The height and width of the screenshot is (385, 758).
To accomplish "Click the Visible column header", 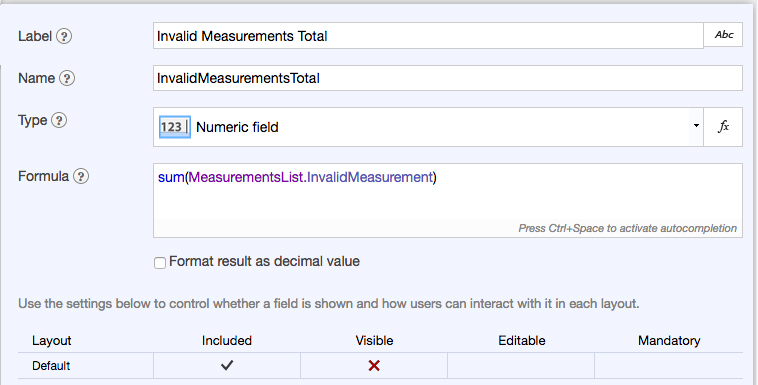I will point(374,341).
